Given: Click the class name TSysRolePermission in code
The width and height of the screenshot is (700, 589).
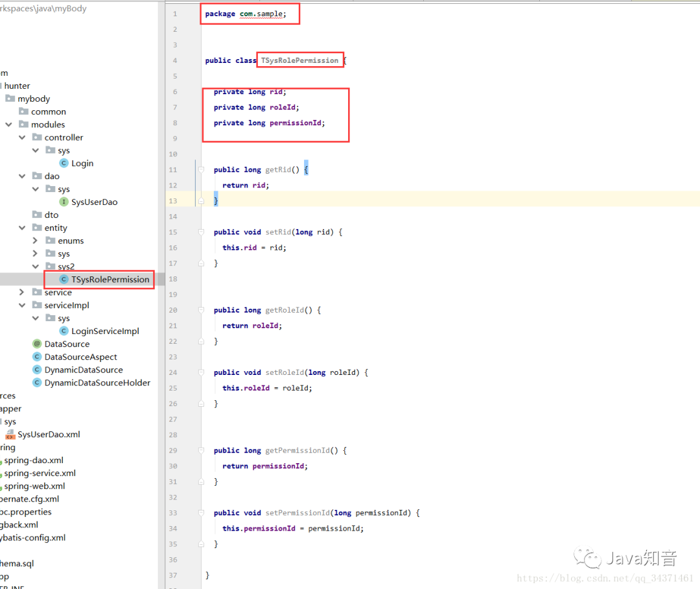Looking at the screenshot, I should point(299,60).
